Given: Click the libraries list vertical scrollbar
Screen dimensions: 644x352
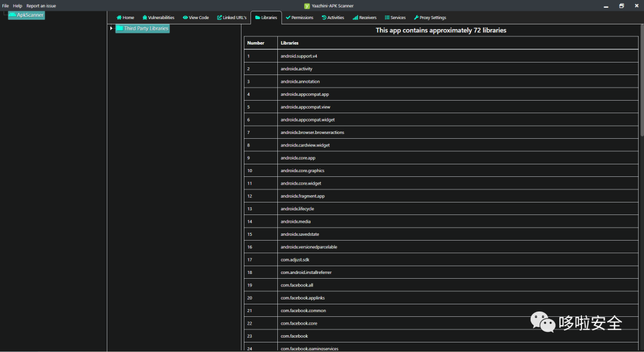Looking at the screenshot, I should 642,80.
